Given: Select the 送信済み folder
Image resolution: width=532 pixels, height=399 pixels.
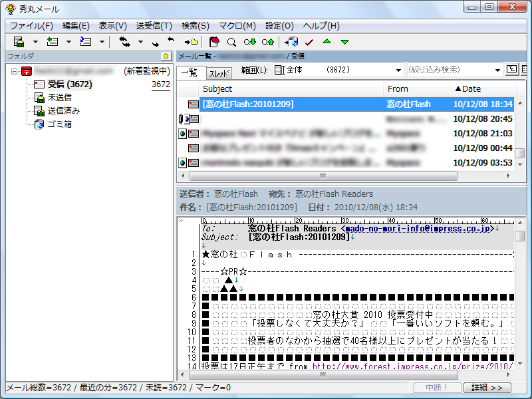Looking at the screenshot, I should (63, 110).
